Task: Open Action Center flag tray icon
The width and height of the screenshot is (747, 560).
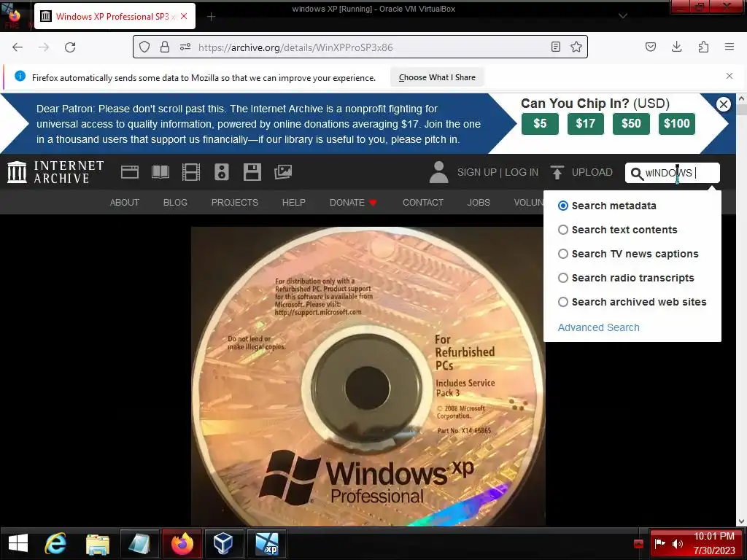Action: tap(659, 543)
